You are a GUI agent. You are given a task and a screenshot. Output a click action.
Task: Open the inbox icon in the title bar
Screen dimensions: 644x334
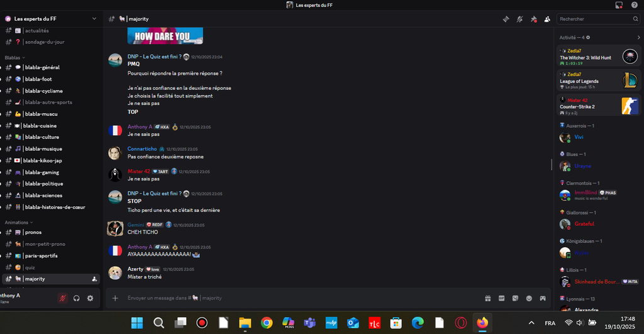[619, 5]
